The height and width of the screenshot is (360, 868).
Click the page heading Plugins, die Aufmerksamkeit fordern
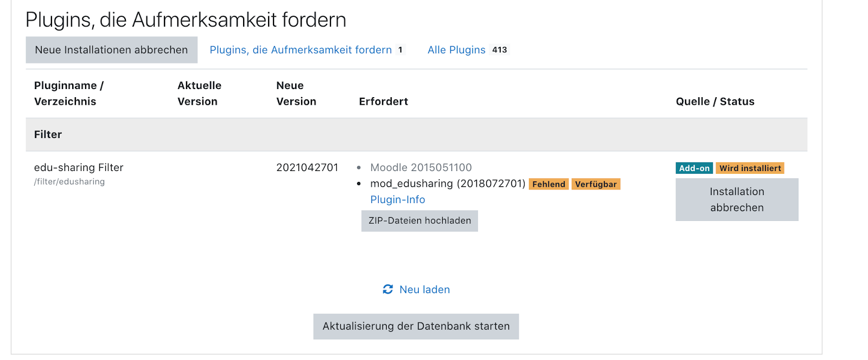click(186, 20)
